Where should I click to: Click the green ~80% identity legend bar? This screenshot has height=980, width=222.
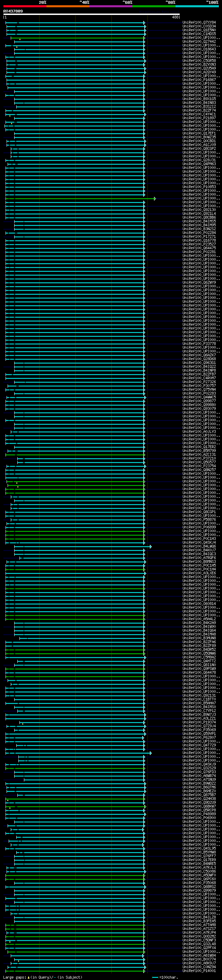154,6
